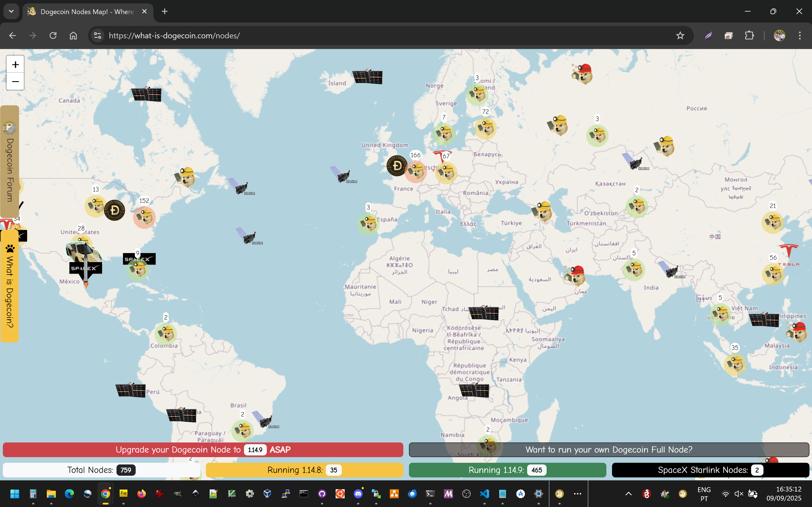Go to browser home page

pyautogui.click(x=73, y=36)
